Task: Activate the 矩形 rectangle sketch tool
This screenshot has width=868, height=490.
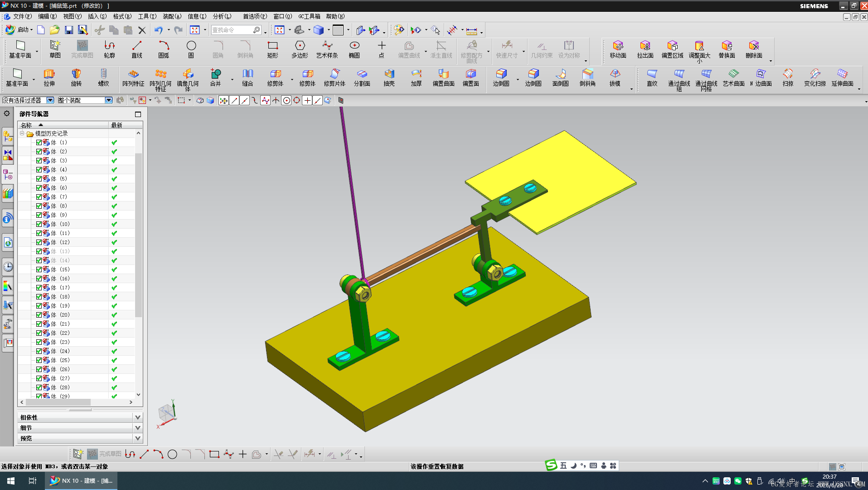Action: pyautogui.click(x=272, y=49)
